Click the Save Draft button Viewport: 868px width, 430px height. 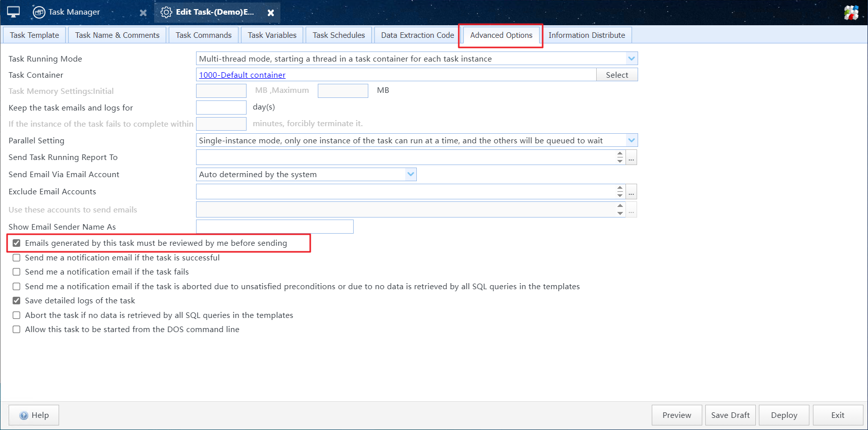pyautogui.click(x=730, y=415)
